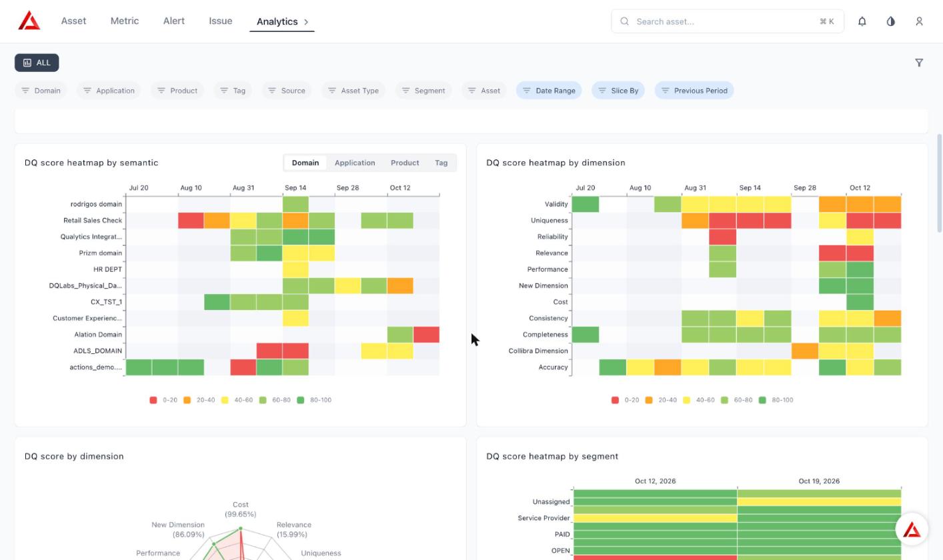Open the Asset Type filter
The height and width of the screenshot is (560, 943).
pos(353,91)
